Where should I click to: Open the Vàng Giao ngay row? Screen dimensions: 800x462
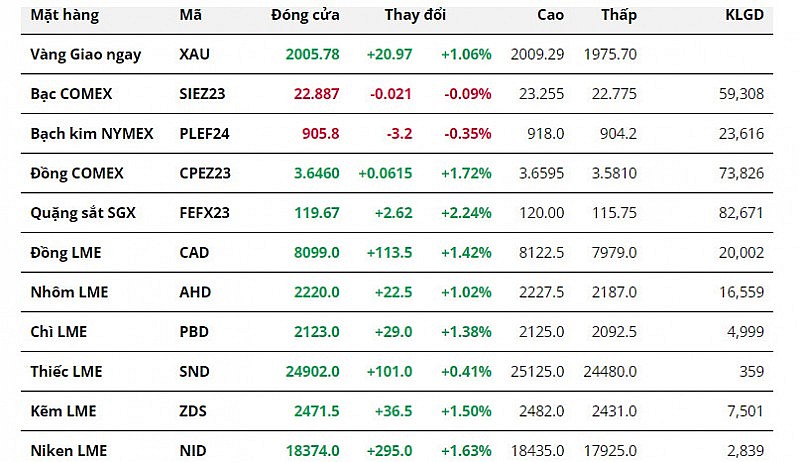(x=86, y=54)
